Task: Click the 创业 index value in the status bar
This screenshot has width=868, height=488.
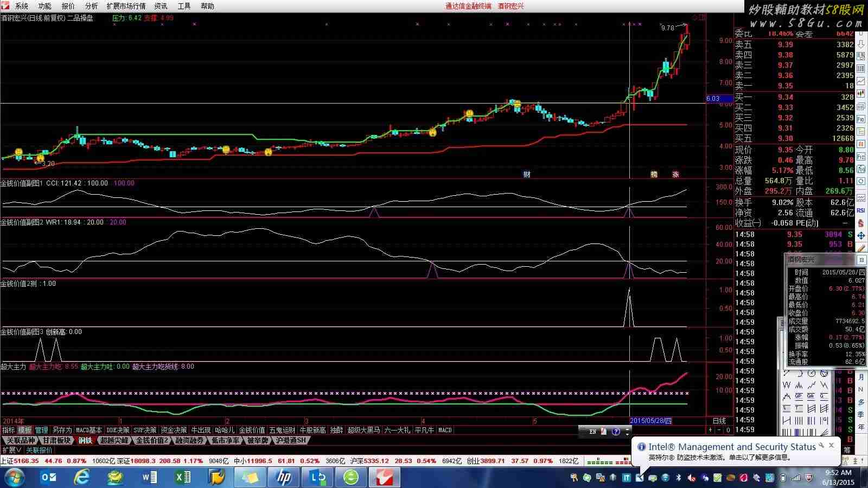Action: 494,461
